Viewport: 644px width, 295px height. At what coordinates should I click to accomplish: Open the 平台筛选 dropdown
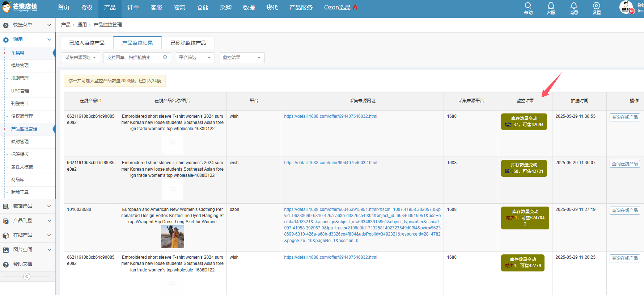tap(195, 58)
